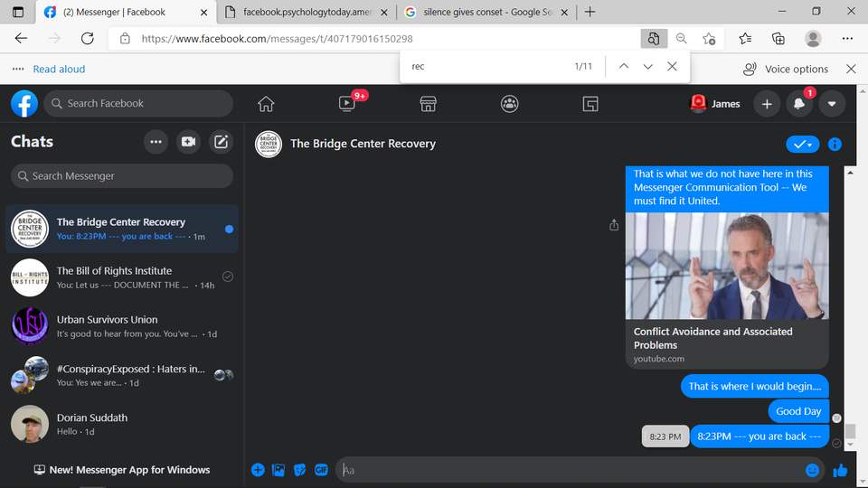Get the new Messenger App for Windows
The width and height of the screenshot is (868, 488).
pyautogui.click(x=122, y=470)
